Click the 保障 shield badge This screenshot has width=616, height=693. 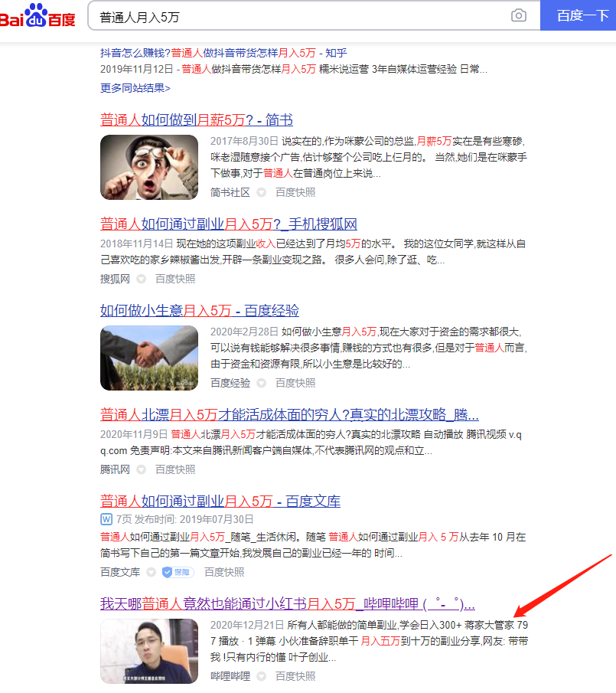click(x=178, y=572)
